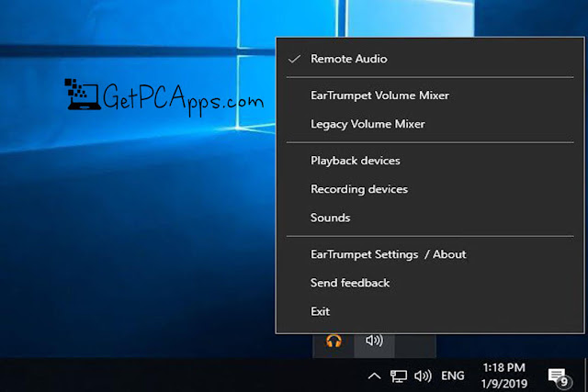Open Playback devices
Viewport: 588px width, 392px height.
click(x=430, y=161)
